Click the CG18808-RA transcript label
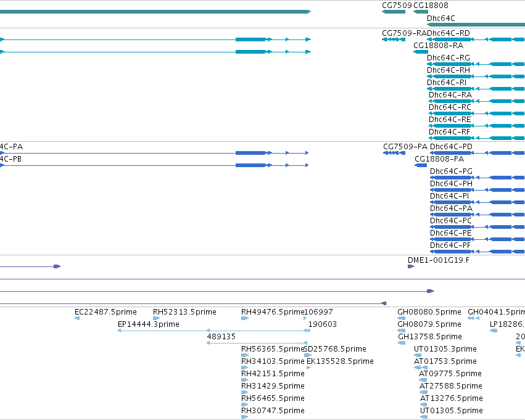 pyautogui.click(x=438, y=46)
